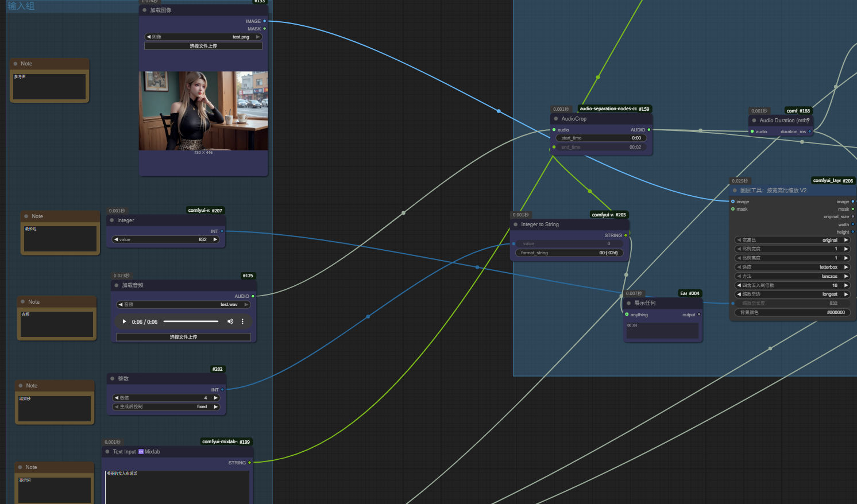Click mask input port on layer tool node #206

(733, 209)
